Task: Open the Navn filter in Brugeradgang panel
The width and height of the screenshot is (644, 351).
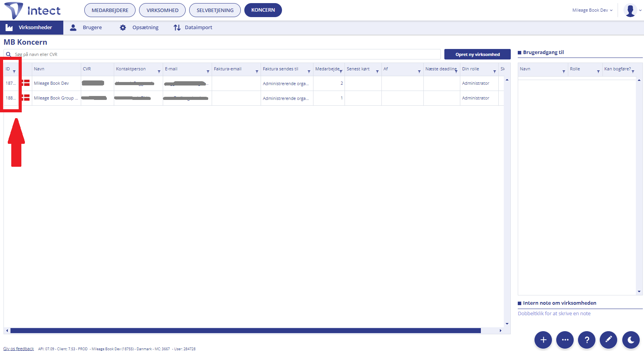Action: [564, 72]
